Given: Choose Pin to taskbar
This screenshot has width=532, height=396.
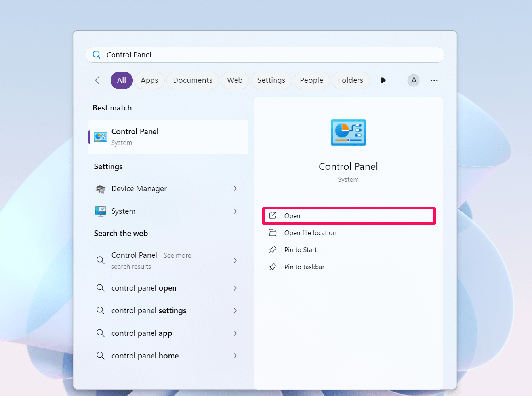Looking at the screenshot, I should pos(349,267).
